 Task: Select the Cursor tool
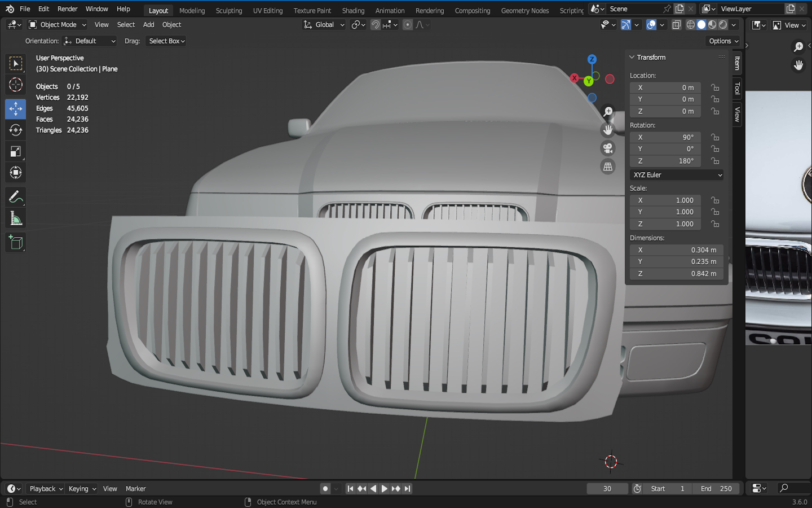(x=15, y=85)
